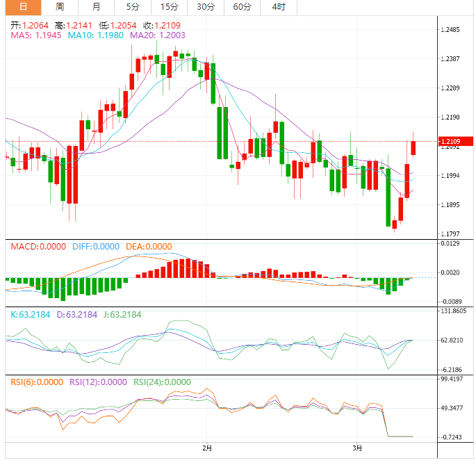The height and width of the screenshot is (465, 476).
Task: Click the 2月 date axis marker
Action: coord(207,448)
